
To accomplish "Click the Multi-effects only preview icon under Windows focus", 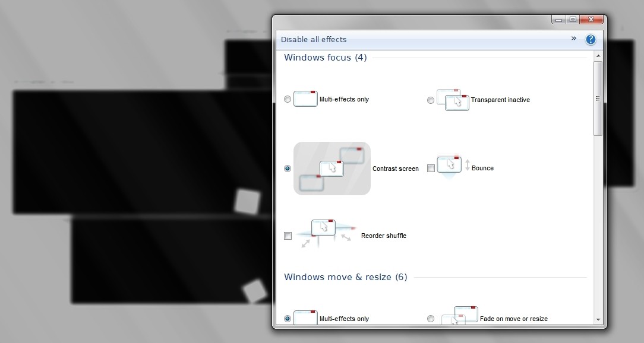I will 305,99.
